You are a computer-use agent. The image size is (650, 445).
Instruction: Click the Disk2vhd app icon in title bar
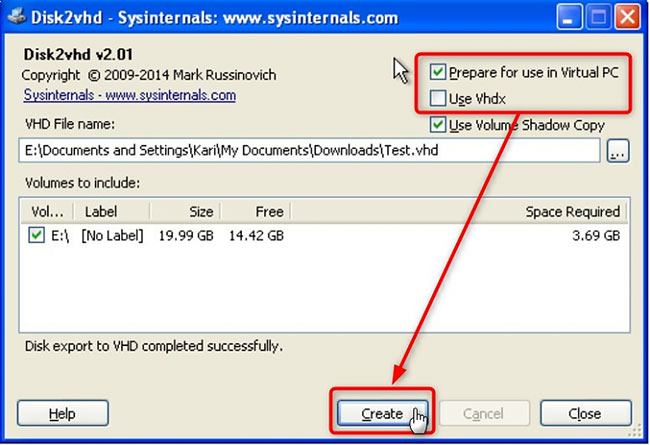tap(17, 17)
